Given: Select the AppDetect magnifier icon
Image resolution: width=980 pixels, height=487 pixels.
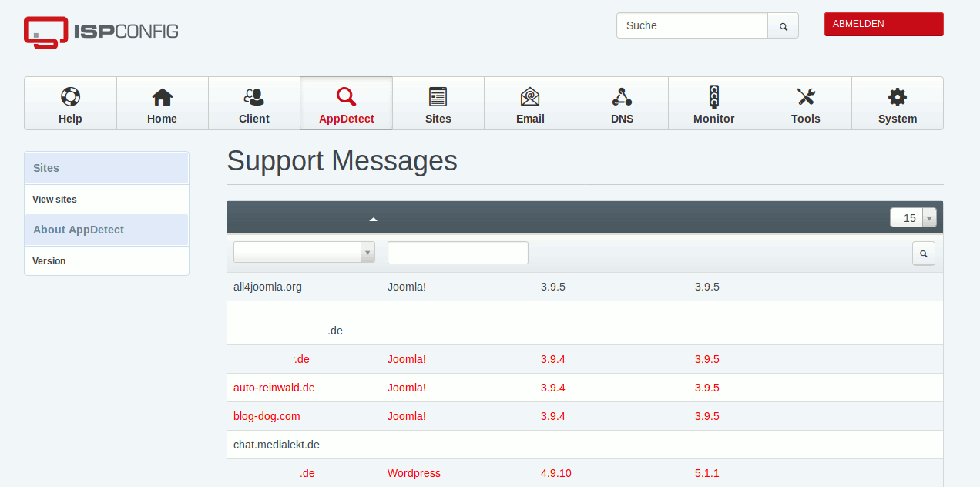Looking at the screenshot, I should 347,96.
